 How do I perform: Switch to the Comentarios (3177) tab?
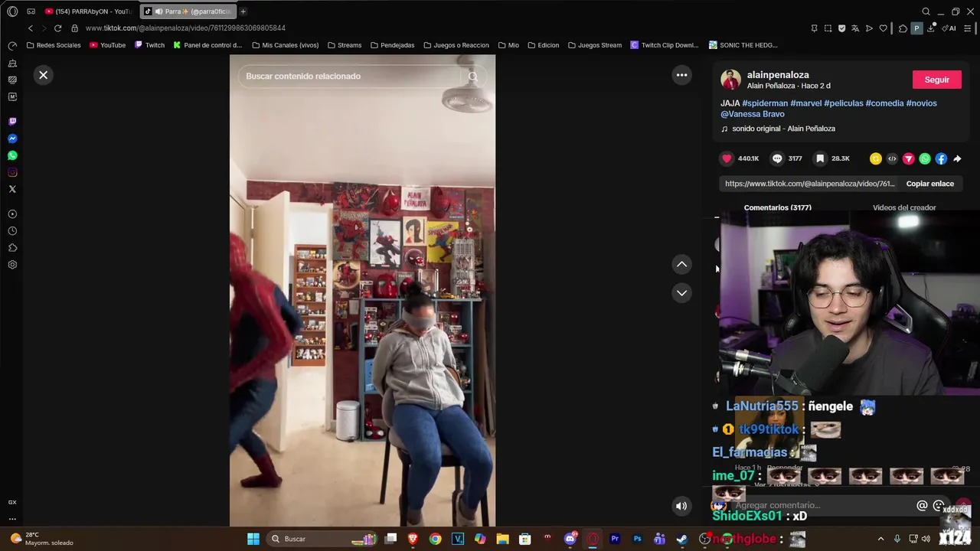pos(777,207)
